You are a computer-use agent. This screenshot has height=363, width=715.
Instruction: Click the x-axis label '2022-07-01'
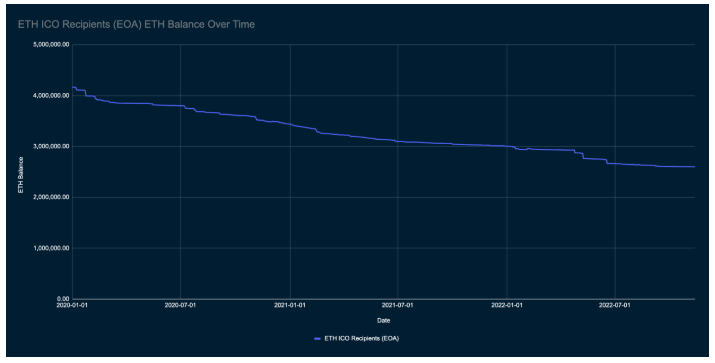(615, 306)
